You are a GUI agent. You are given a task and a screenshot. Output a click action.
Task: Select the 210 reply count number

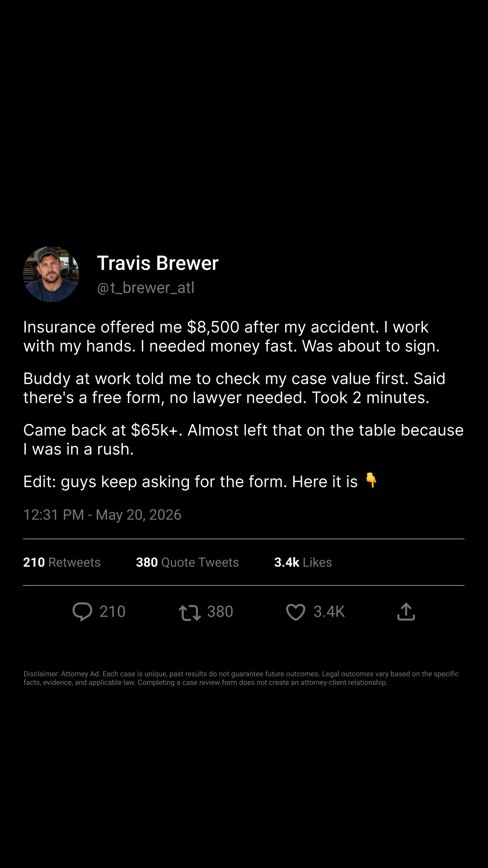point(113,612)
